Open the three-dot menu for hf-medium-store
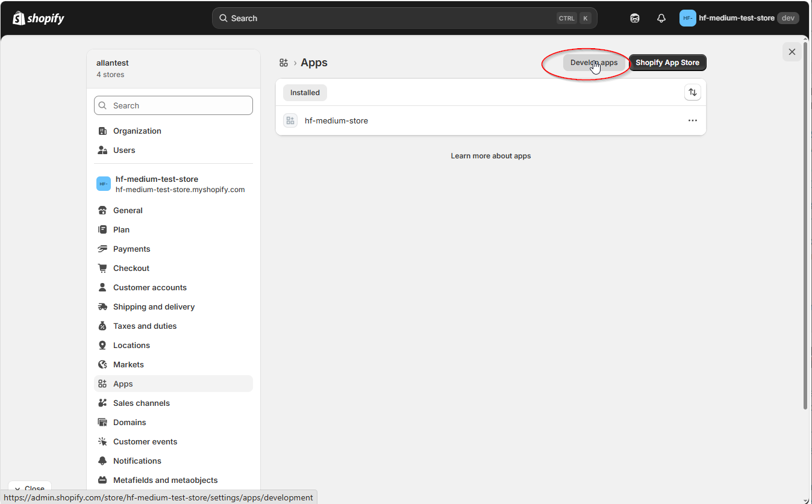Viewport: 812px width, 504px height. click(x=692, y=120)
